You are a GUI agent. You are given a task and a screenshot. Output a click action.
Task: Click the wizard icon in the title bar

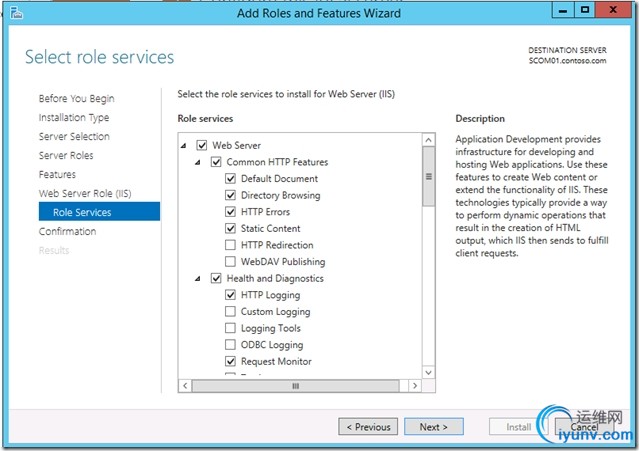[x=16, y=13]
